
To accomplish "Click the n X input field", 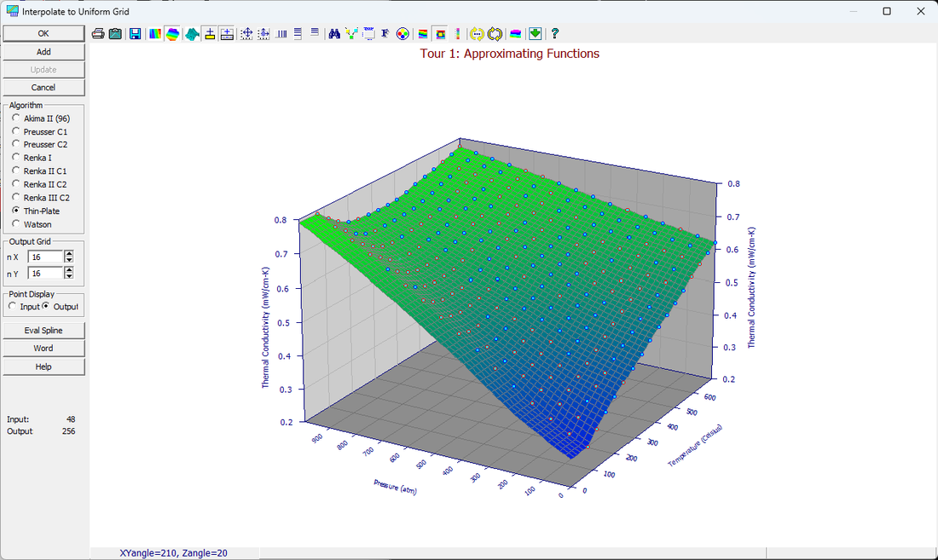I will pyautogui.click(x=45, y=257).
